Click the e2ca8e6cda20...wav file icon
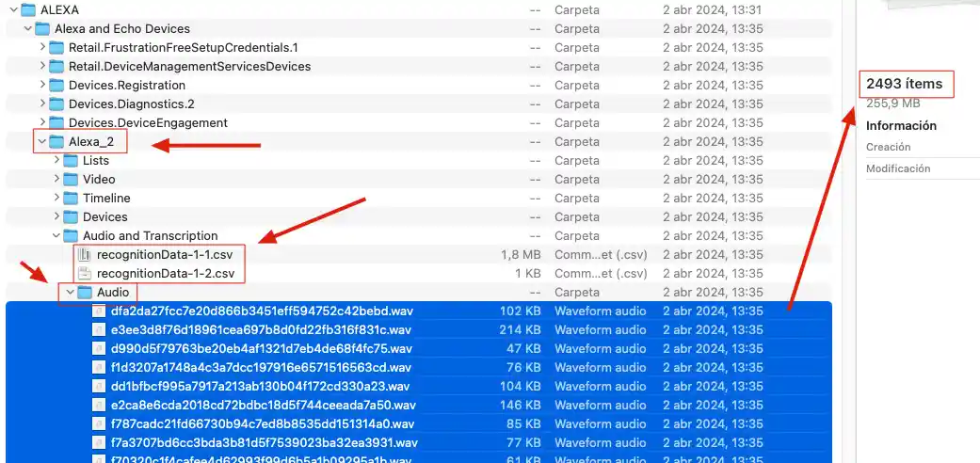The height and width of the screenshot is (463, 980). (99, 405)
